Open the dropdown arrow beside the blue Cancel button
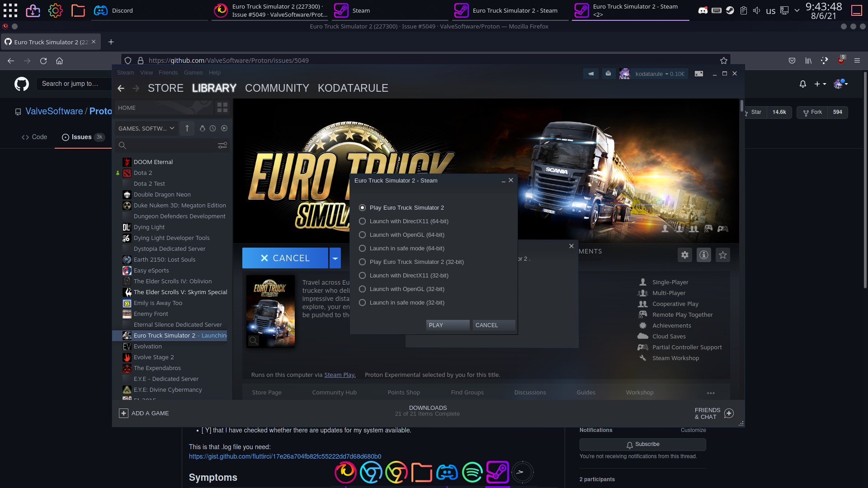This screenshot has width=868, height=488. (335, 258)
